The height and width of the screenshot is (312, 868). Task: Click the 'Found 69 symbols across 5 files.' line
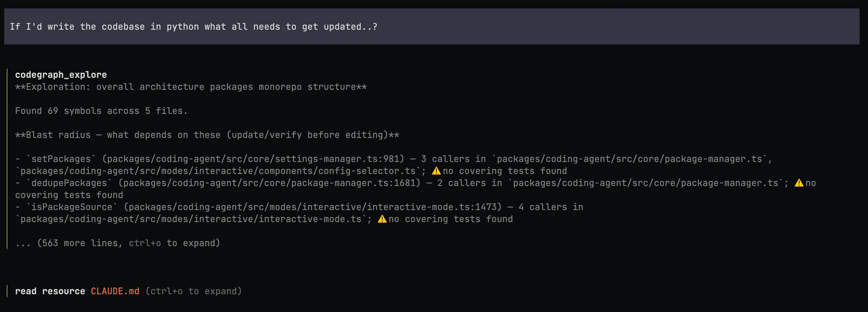pos(101,111)
